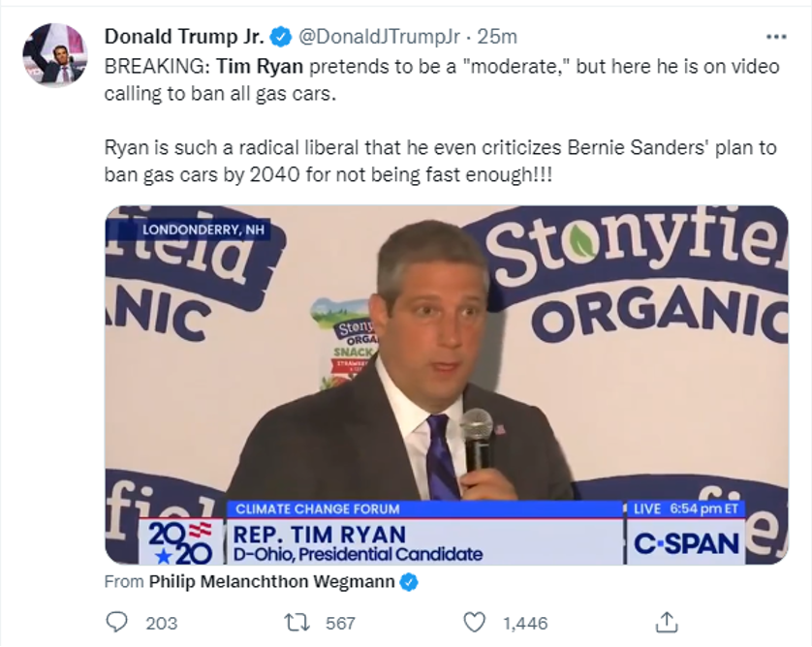812x647 pixels.
Task: Click the 1,446 likes count
Action: click(x=525, y=623)
